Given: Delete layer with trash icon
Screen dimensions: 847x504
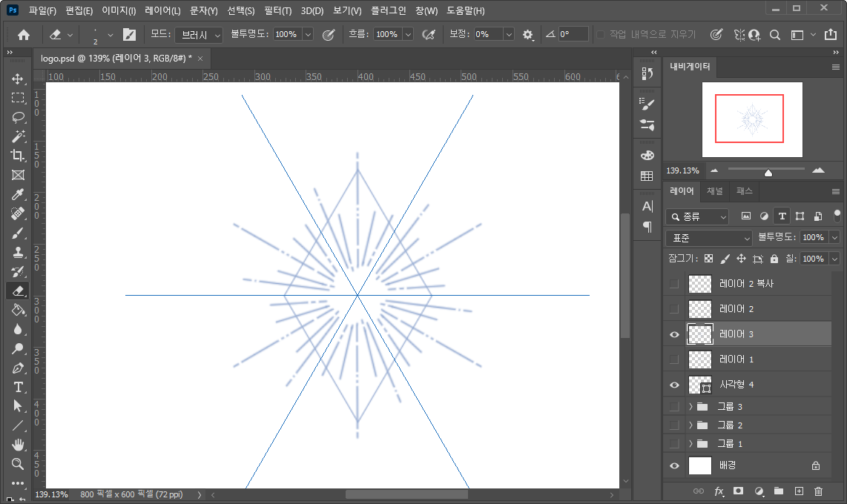Looking at the screenshot, I should coord(818,491).
